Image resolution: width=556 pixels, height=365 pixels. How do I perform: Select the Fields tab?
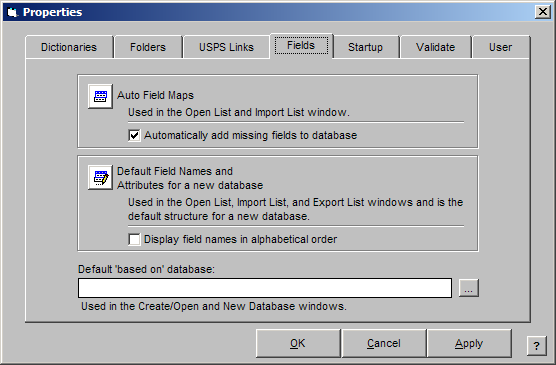(301, 46)
